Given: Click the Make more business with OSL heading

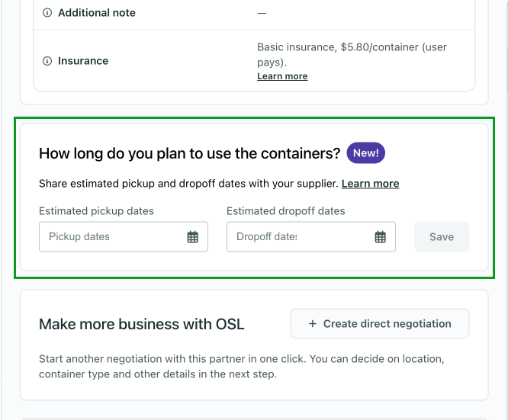Looking at the screenshot, I should pos(142,324).
